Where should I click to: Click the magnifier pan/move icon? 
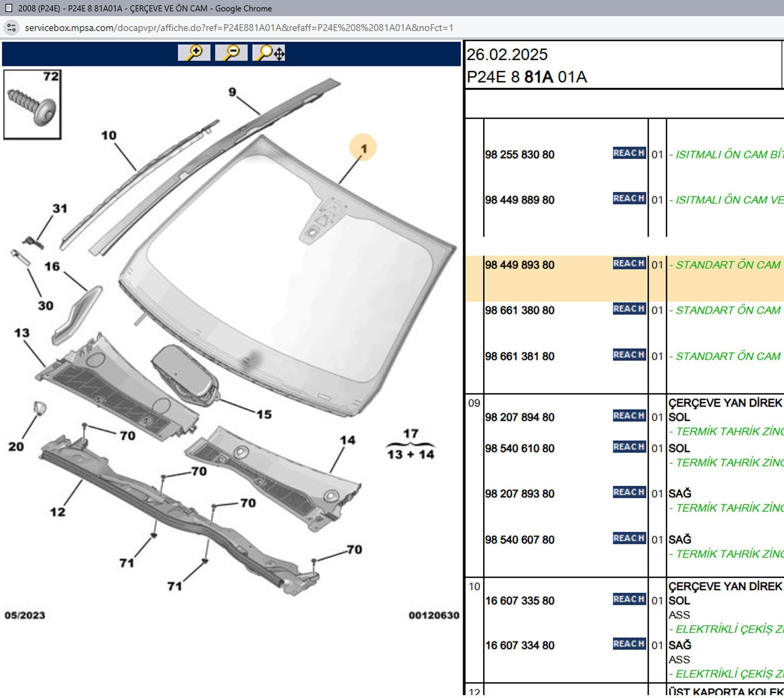(x=269, y=53)
